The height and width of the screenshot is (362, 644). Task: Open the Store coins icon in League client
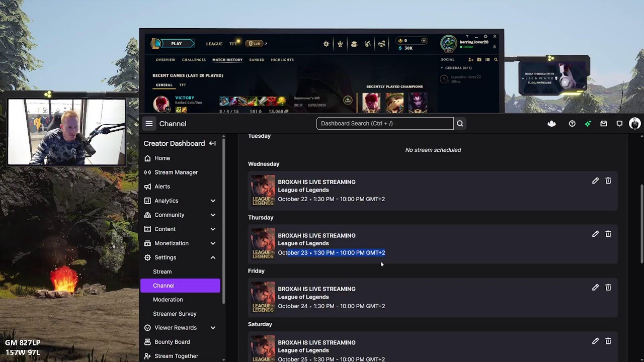tap(382, 44)
